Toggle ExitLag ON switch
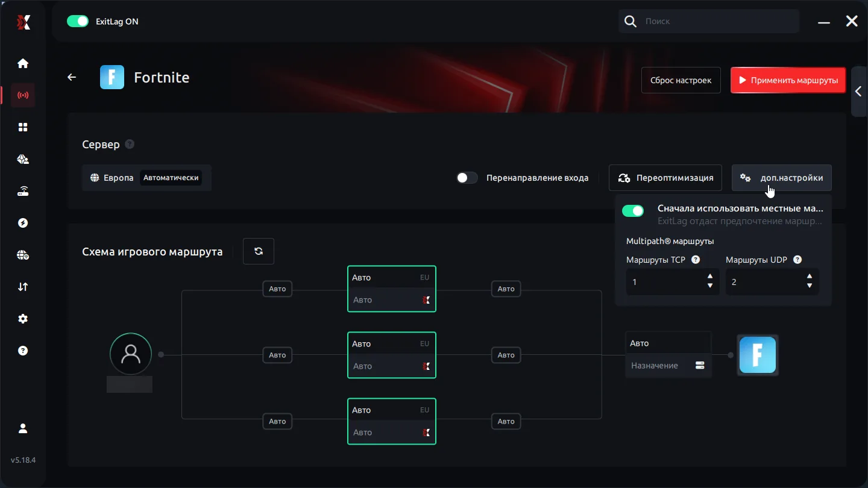868x488 pixels. [x=78, y=21]
